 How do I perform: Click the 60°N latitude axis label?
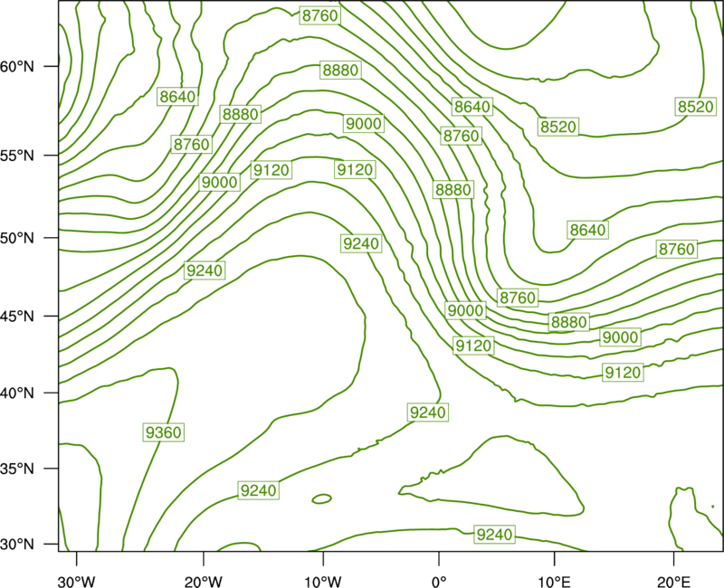[x=17, y=66]
